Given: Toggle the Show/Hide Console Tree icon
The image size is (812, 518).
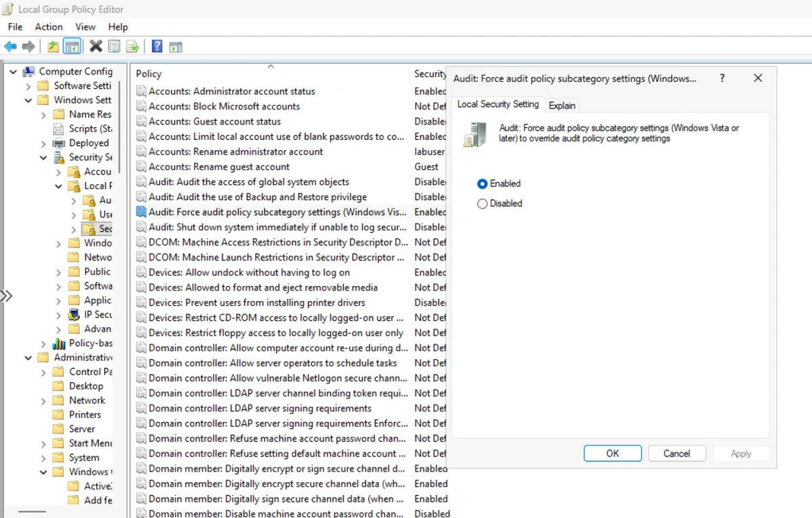Looking at the screenshot, I should click(72, 47).
